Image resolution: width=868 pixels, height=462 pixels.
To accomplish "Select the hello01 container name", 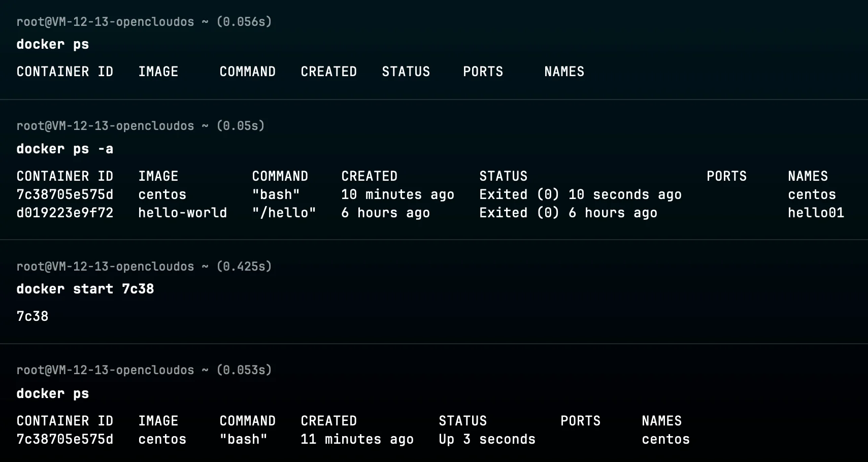I will point(816,213).
